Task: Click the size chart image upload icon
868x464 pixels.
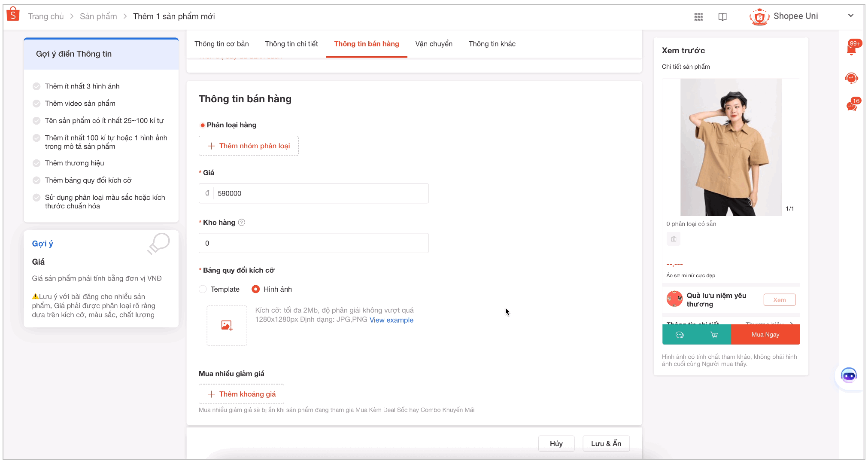Action: (x=227, y=326)
